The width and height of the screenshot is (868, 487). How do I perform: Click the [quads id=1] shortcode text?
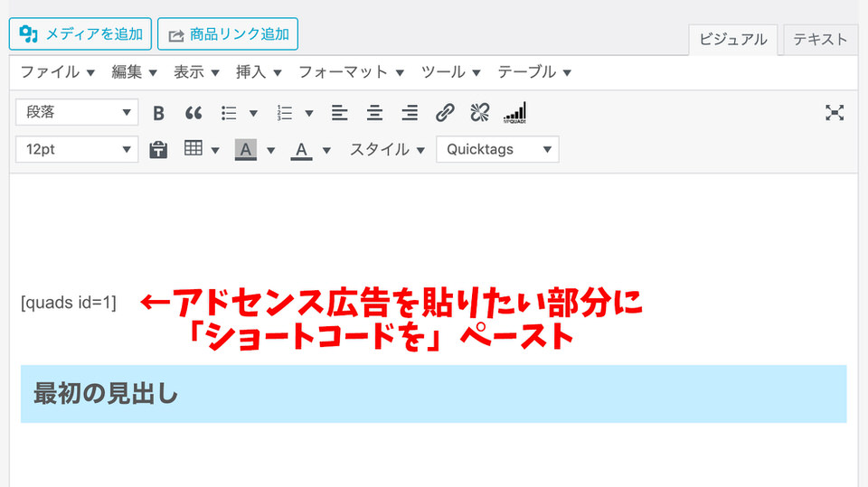[x=69, y=303]
